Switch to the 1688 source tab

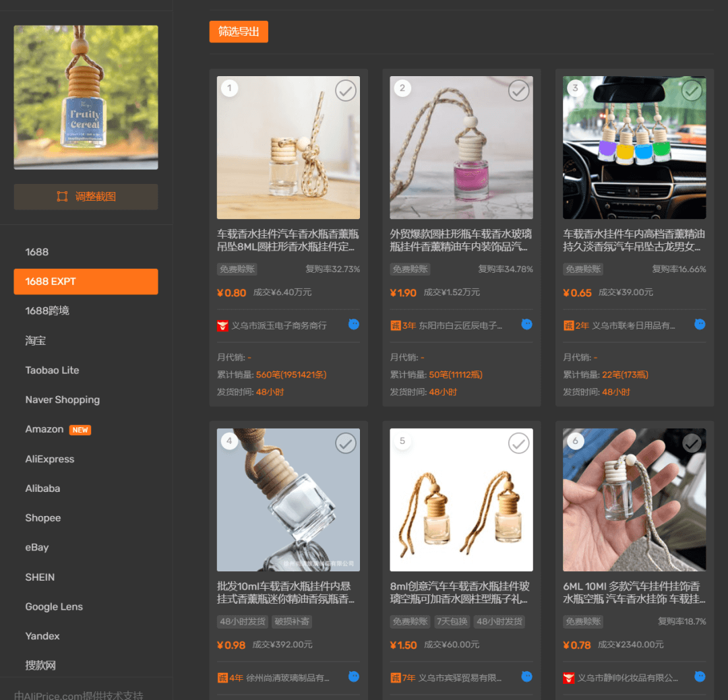(x=37, y=252)
